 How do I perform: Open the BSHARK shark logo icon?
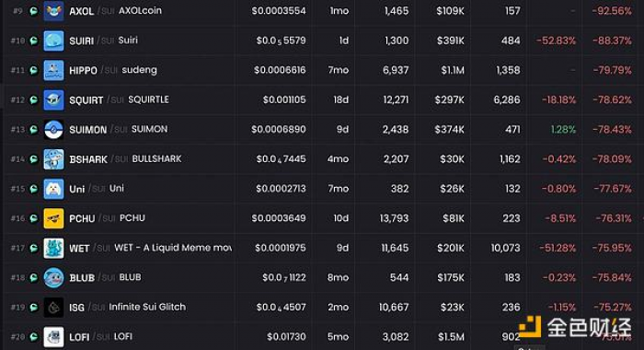point(53,159)
